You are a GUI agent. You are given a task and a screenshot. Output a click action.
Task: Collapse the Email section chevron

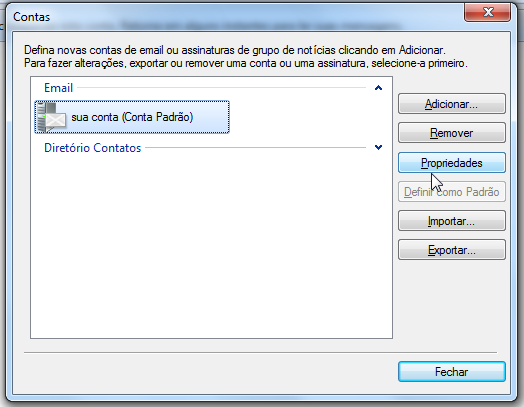point(378,88)
